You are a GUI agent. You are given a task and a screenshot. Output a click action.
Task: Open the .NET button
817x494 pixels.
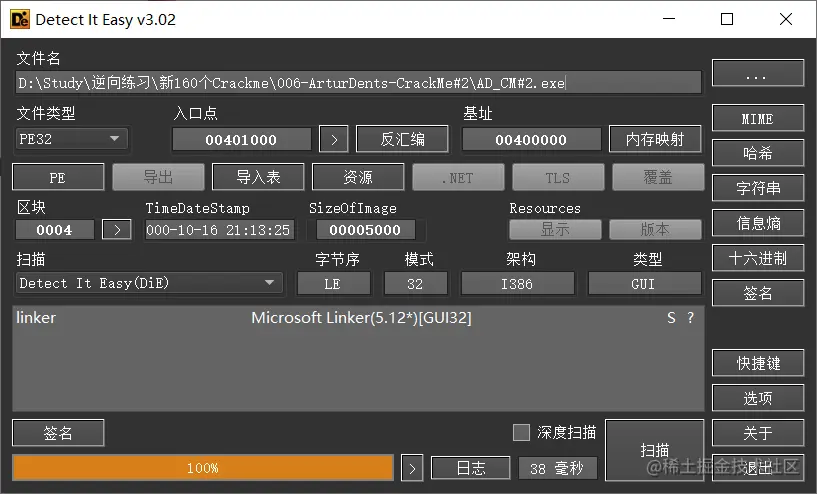coord(459,177)
